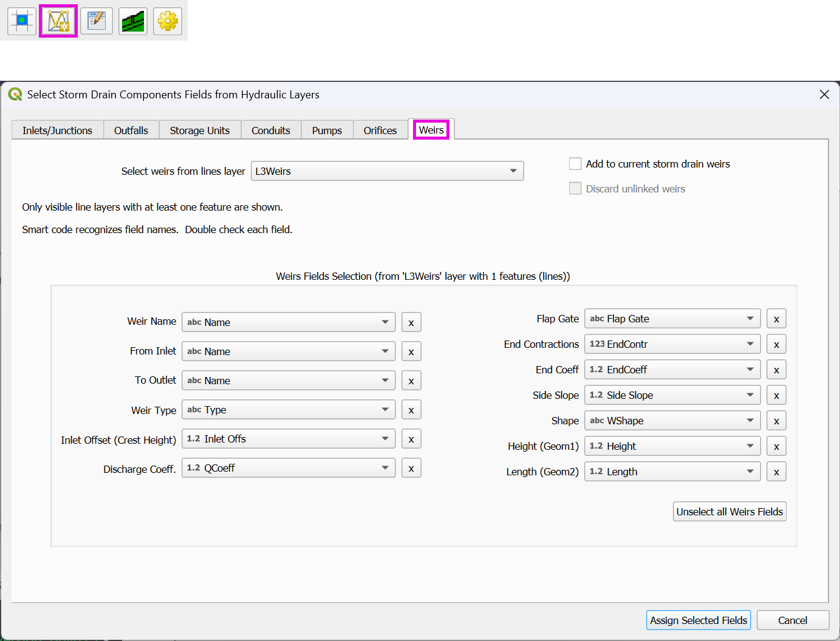
Task: Clear the Flap Gate field with x
Action: 776,319
